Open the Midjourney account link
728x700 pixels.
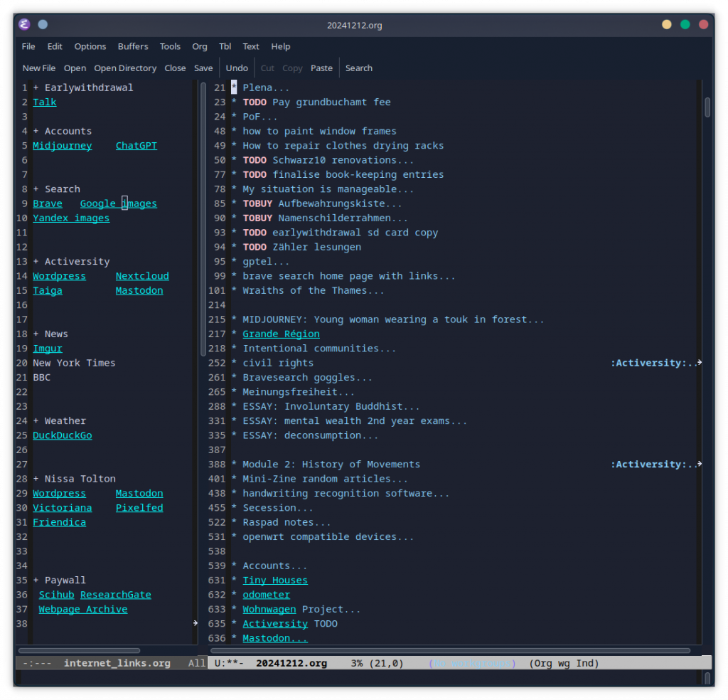[x=63, y=146]
